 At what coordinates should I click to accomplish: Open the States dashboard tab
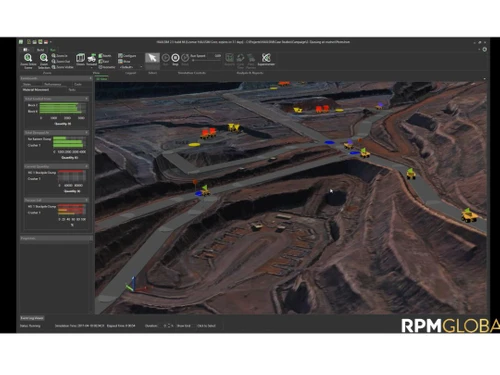click(x=27, y=84)
